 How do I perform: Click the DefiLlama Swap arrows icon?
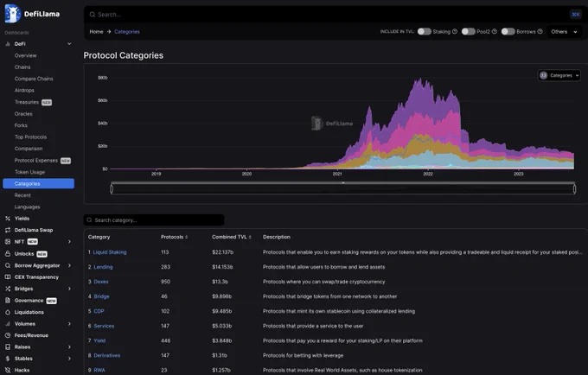[x=8, y=230]
